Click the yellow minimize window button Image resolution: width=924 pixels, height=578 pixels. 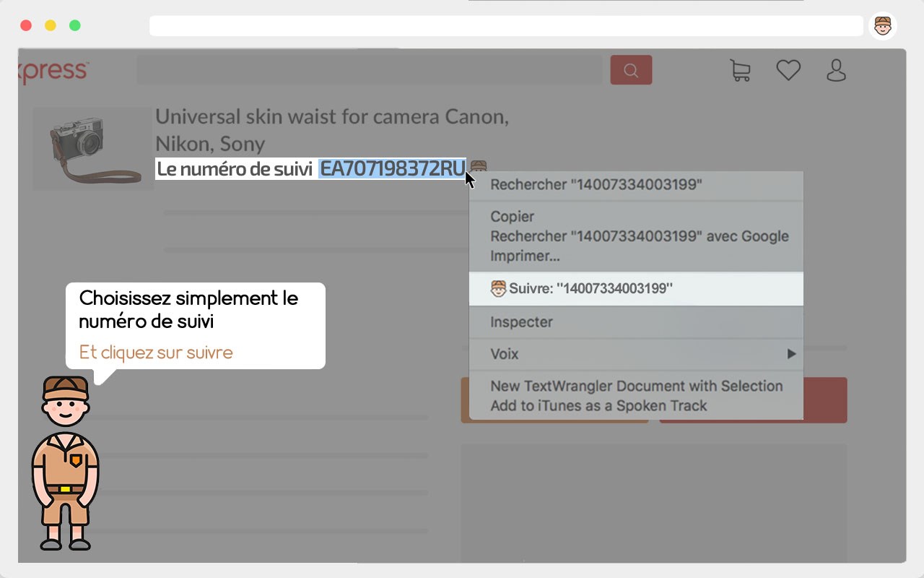(x=51, y=26)
